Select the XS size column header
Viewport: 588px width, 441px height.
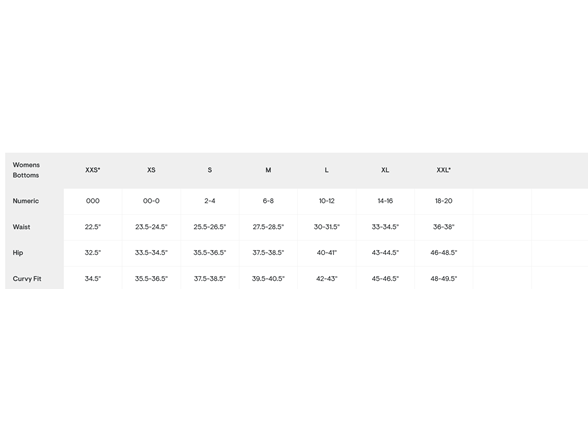coord(151,170)
